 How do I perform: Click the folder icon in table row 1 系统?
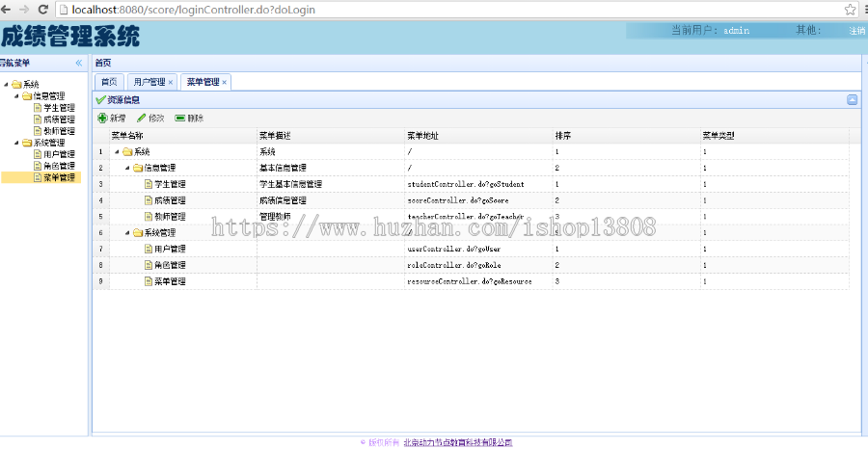(127, 151)
